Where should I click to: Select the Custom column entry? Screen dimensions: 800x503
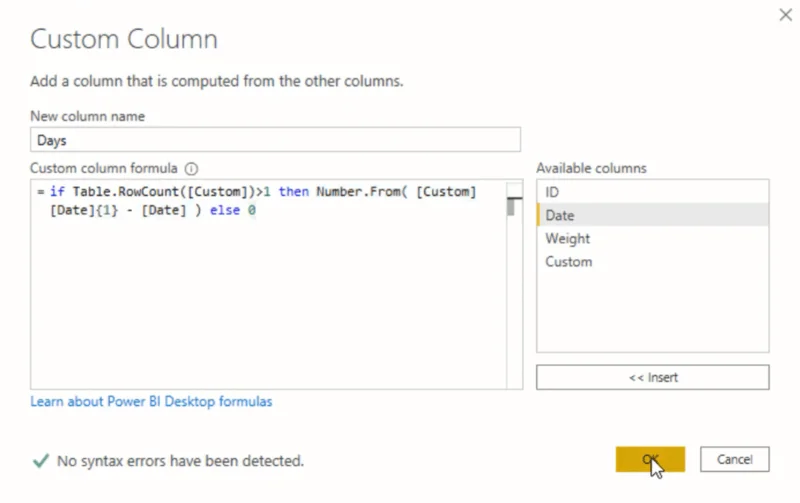(x=653, y=262)
